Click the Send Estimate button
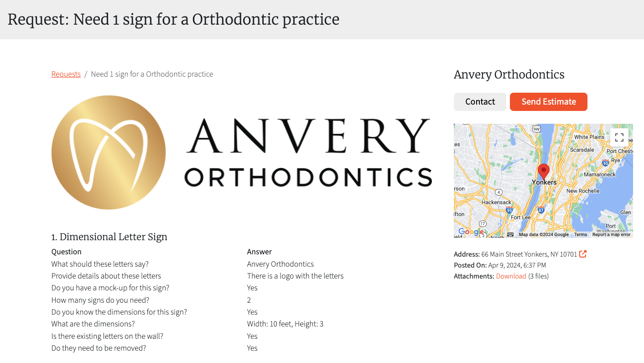Image resolution: width=644 pixels, height=363 pixels. pyautogui.click(x=549, y=102)
